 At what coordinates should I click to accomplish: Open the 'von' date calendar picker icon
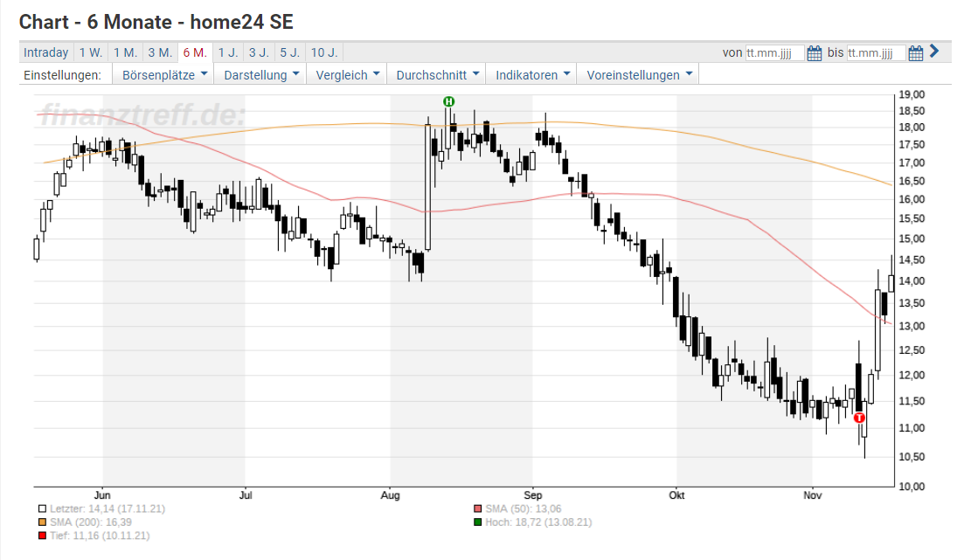pyautogui.click(x=815, y=53)
